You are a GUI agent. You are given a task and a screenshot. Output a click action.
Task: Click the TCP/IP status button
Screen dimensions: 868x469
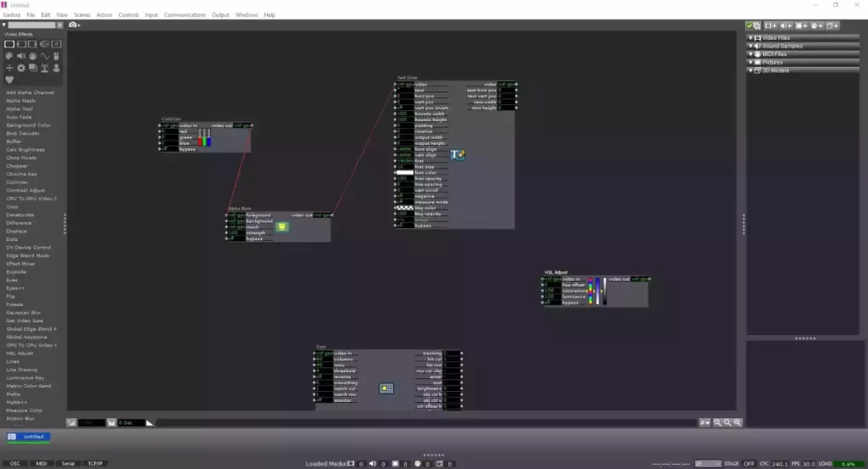tap(95, 463)
